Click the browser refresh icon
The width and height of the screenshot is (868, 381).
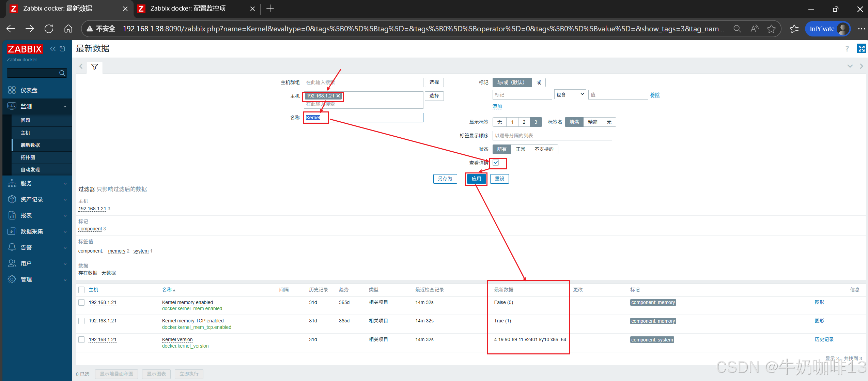click(49, 29)
